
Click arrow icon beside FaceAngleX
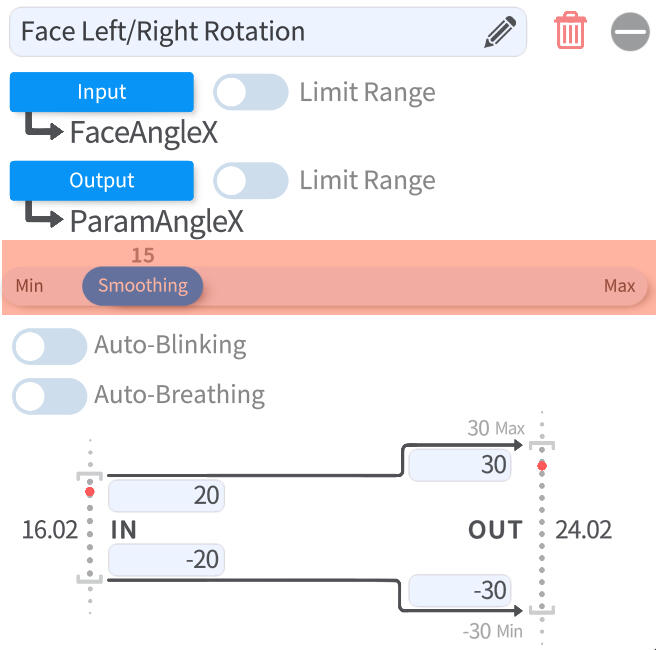(44, 129)
